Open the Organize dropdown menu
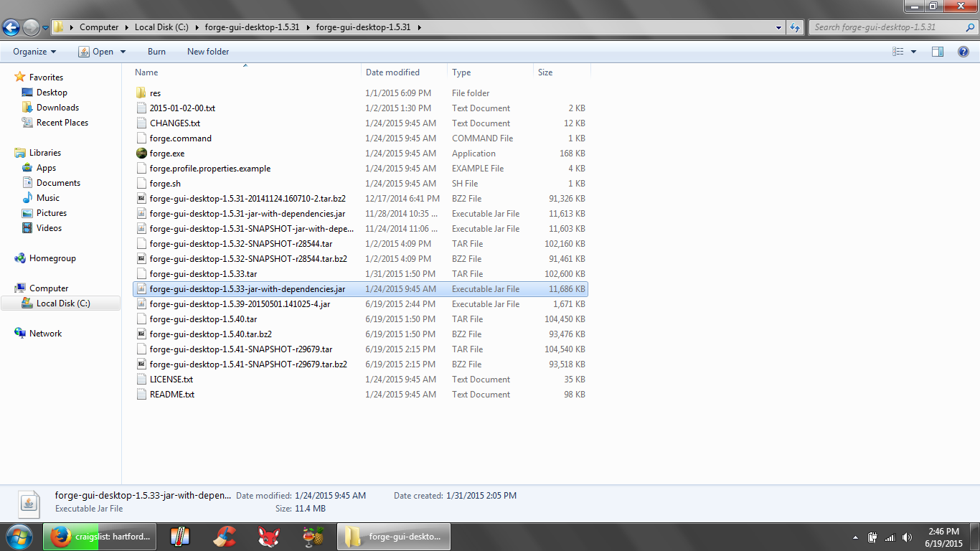 [x=34, y=52]
